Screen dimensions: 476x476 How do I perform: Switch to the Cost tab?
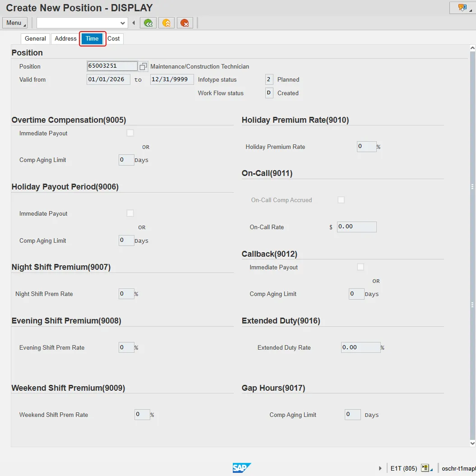click(x=113, y=39)
